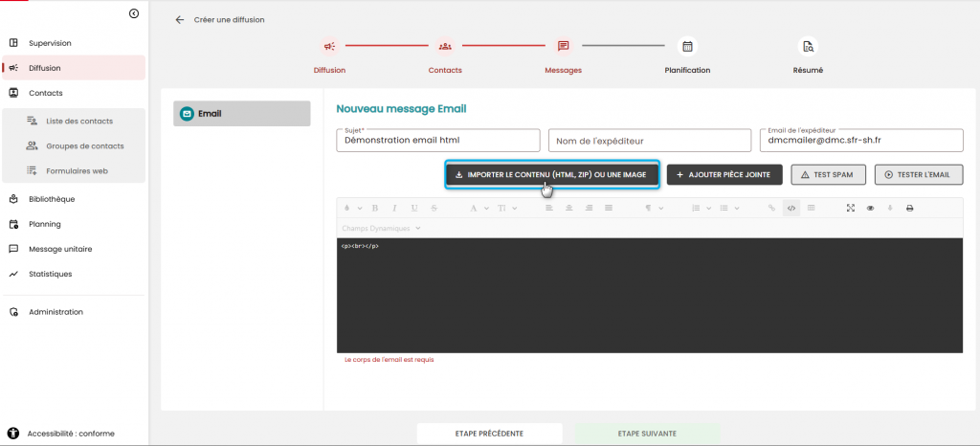980x446 pixels.
Task: Center align text in editor toolbar
Action: (x=568, y=208)
